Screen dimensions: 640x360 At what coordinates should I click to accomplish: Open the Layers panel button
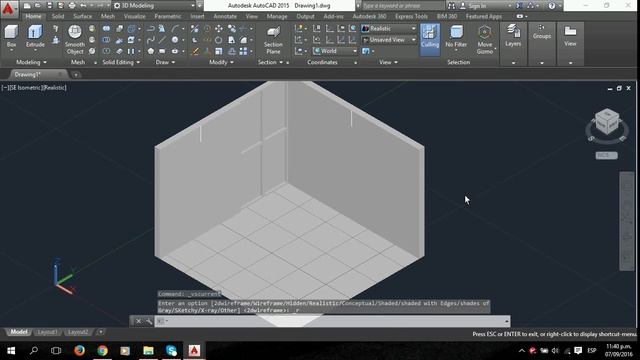click(513, 36)
